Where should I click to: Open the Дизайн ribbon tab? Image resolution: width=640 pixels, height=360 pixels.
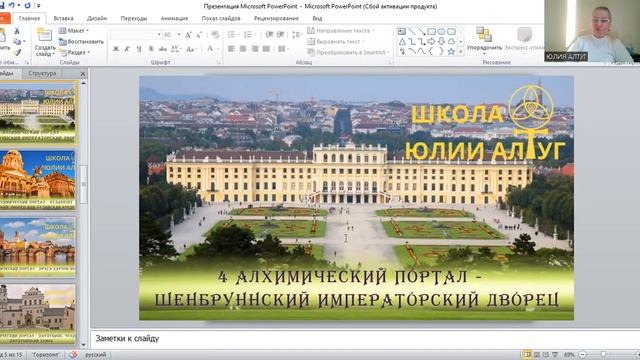click(97, 18)
